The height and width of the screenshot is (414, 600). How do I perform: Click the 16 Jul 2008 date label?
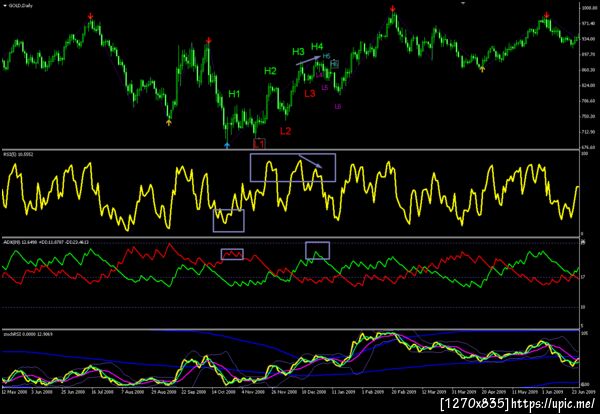click(103, 392)
